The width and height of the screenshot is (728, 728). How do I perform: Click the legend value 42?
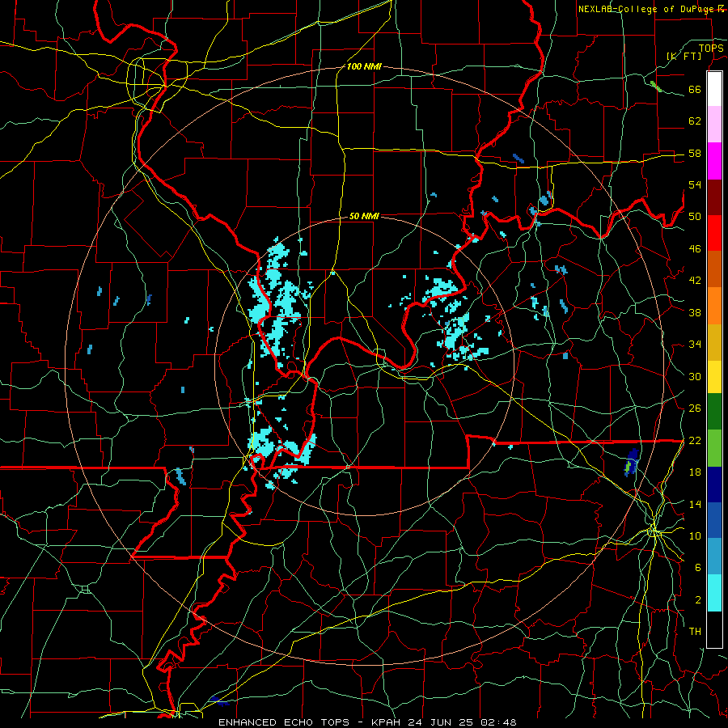point(695,281)
